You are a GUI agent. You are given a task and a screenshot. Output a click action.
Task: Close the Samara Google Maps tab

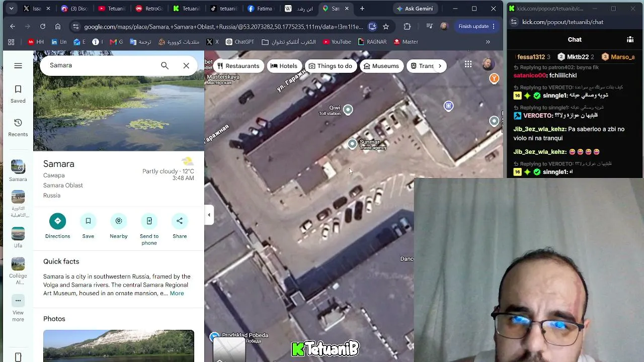tap(347, 9)
